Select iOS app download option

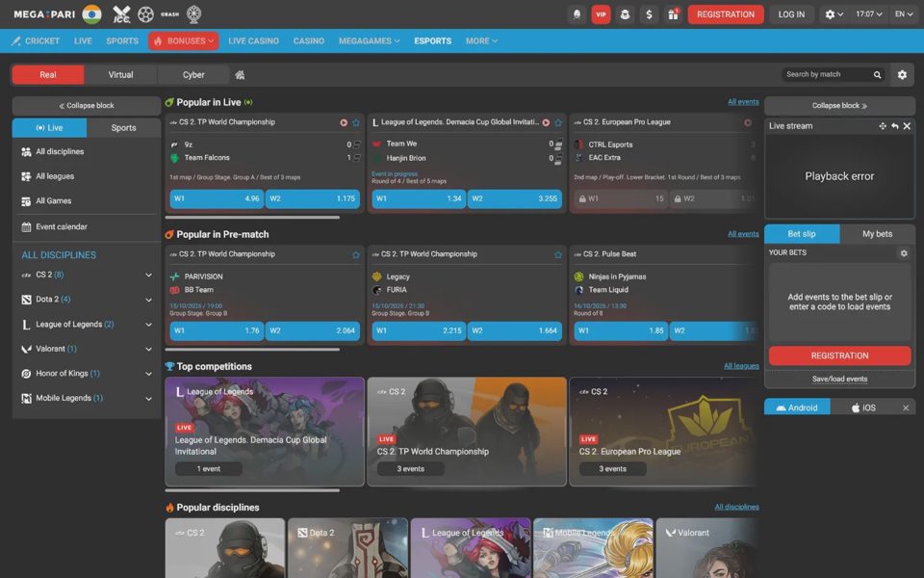tap(864, 407)
